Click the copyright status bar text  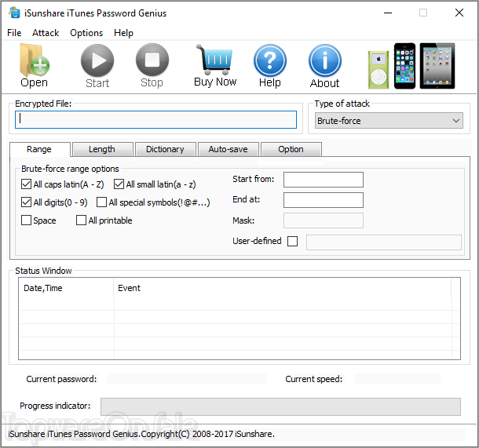click(x=141, y=434)
